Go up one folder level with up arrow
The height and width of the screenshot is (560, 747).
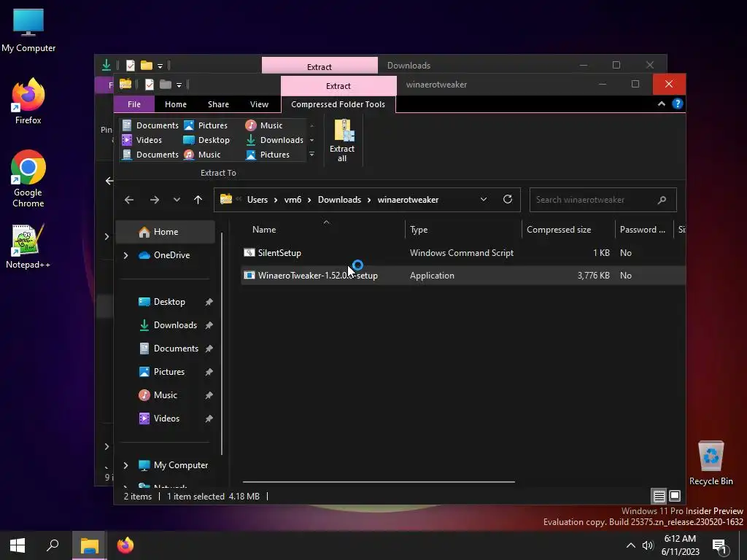click(x=198, y=200)
